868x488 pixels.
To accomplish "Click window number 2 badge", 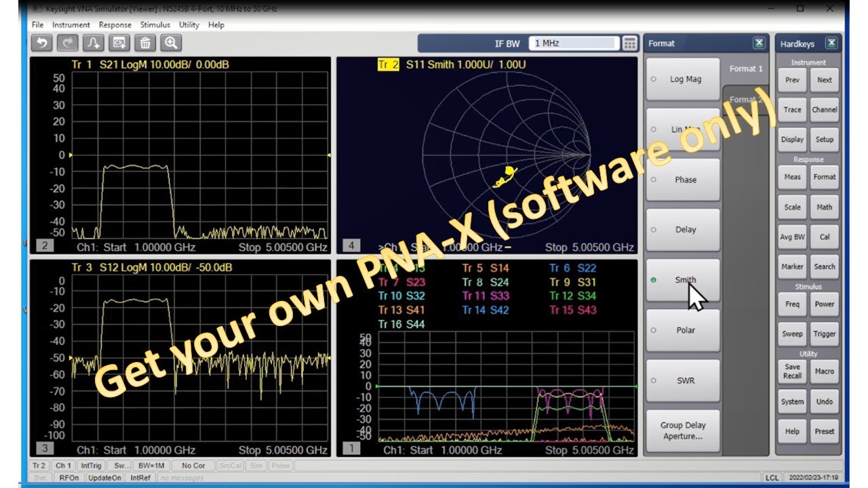I will click(44, 245).
